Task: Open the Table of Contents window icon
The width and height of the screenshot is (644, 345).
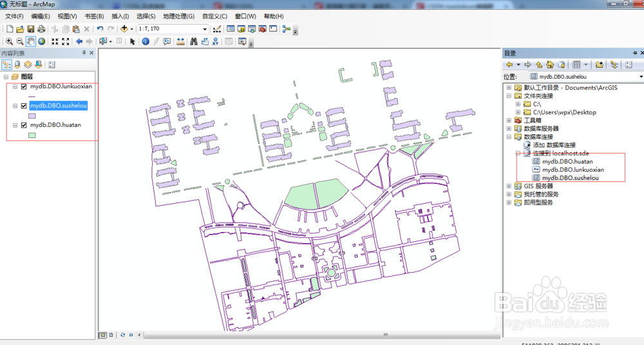Action: 231,29
